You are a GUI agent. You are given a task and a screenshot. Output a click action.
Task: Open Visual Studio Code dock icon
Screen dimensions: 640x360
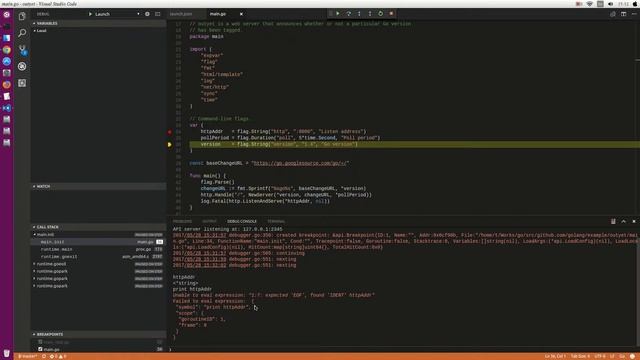(7, 108)
